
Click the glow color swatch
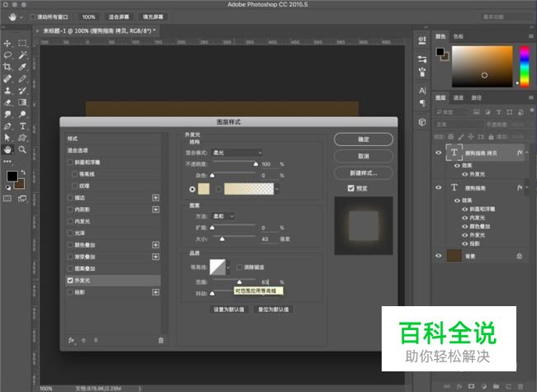pyautogui.click(x=204, y=189)
